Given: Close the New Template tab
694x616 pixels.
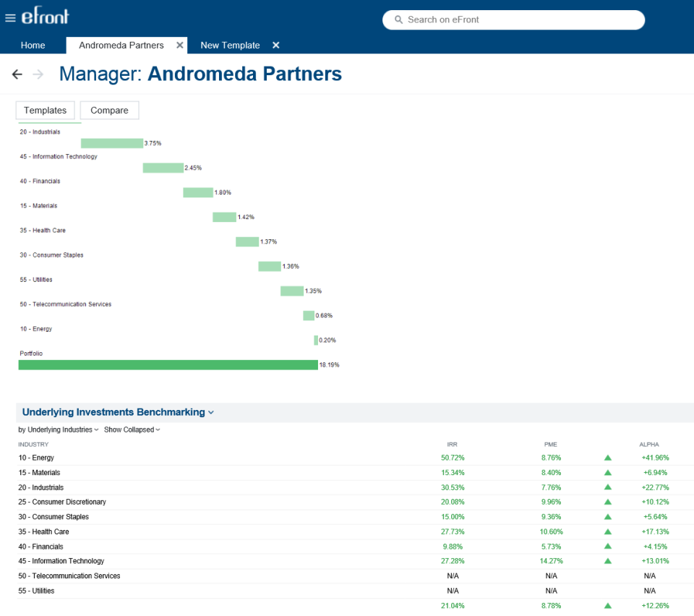Looking at the screenshot, I should click(275, 45).
